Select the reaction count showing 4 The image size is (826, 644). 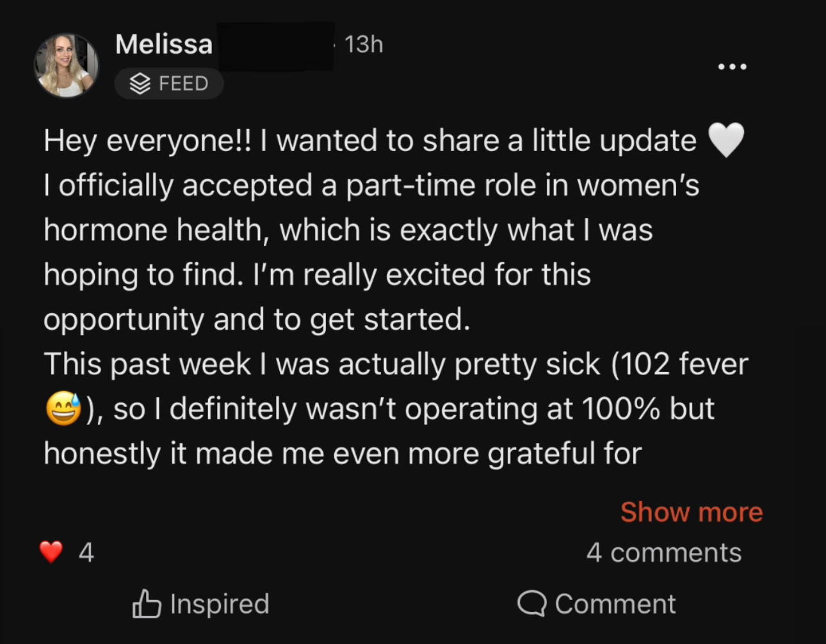tap(87, 551)
